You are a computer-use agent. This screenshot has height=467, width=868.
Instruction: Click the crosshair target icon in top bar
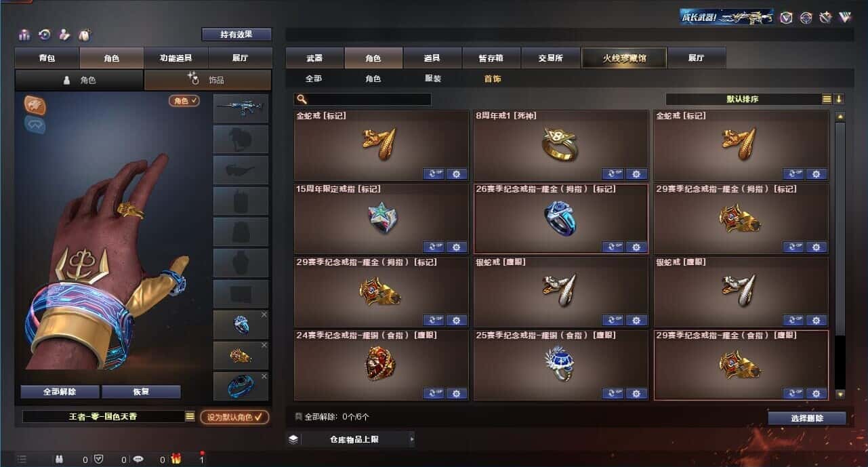coord(806,18)
